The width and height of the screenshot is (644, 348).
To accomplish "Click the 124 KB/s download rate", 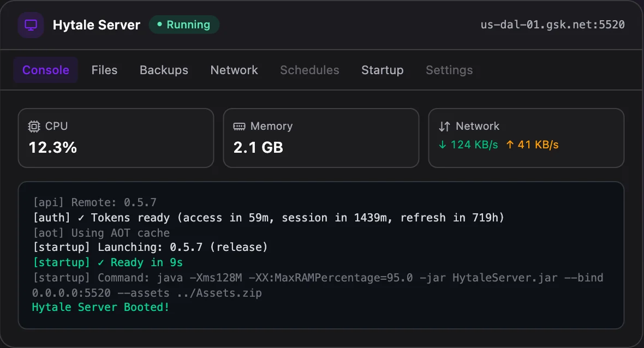I will 474,145.
